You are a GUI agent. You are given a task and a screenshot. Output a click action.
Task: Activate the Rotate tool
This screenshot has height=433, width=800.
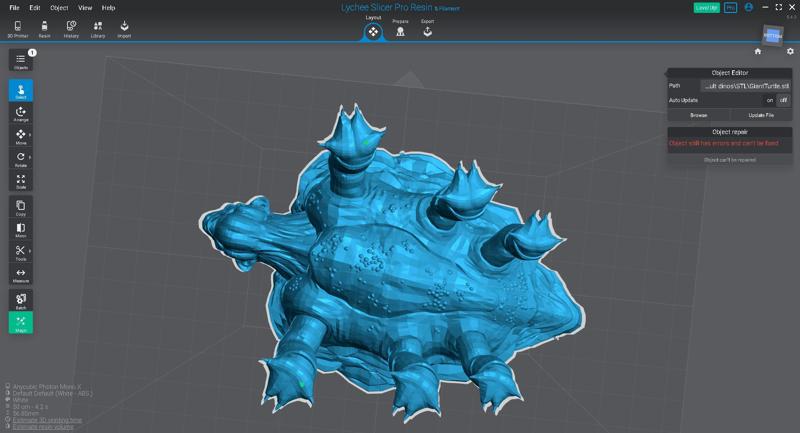21,158
